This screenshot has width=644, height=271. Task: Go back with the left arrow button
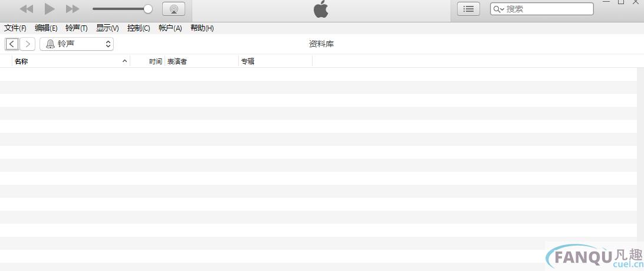pyautogui.click(x=12, y=44)
